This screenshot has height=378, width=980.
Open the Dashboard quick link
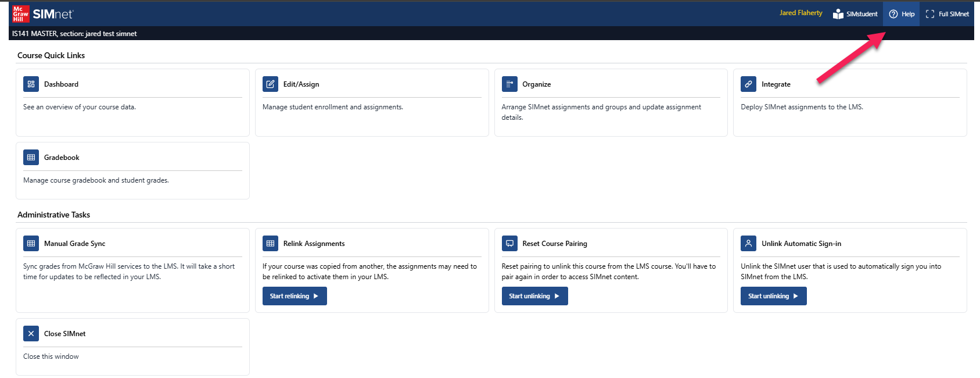point(61,84)
